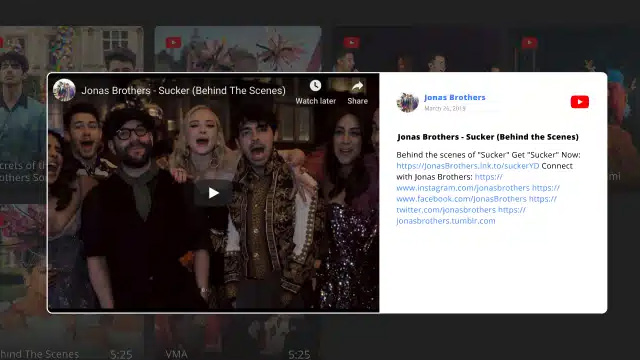This screenshot has height=360, width=640.
Task: Select the top-left background video thumbnail
Action: tap(72, 49)
